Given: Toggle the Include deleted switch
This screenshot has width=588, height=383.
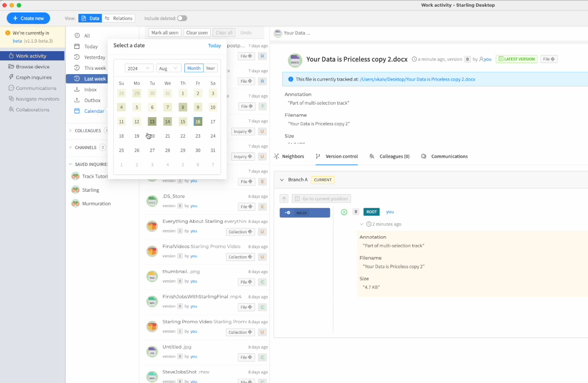Looking at the screenshot, I should pyautogui.click(x=182, y=18).
